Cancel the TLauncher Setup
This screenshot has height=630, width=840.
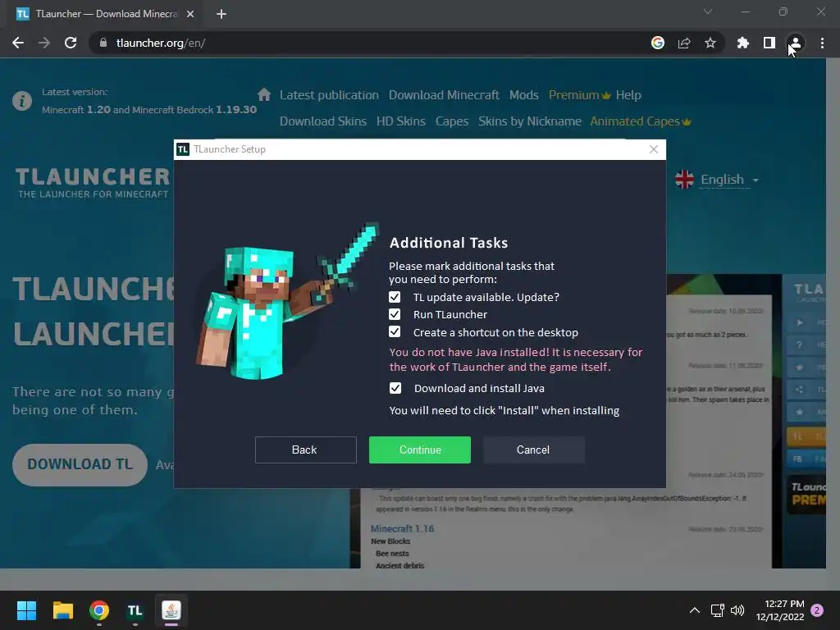click(533, 450)
